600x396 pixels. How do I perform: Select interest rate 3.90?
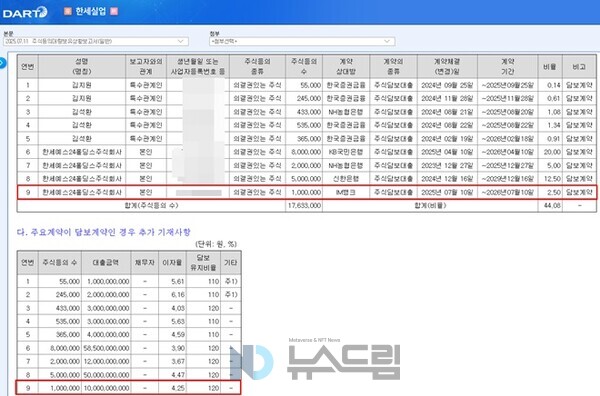(x=178, y=348)
